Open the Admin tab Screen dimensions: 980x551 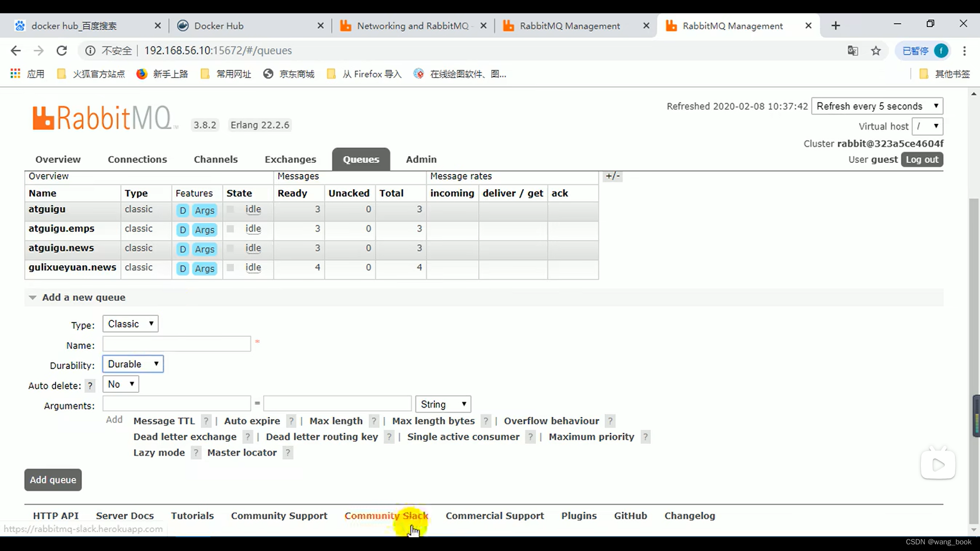pos(421,159)
